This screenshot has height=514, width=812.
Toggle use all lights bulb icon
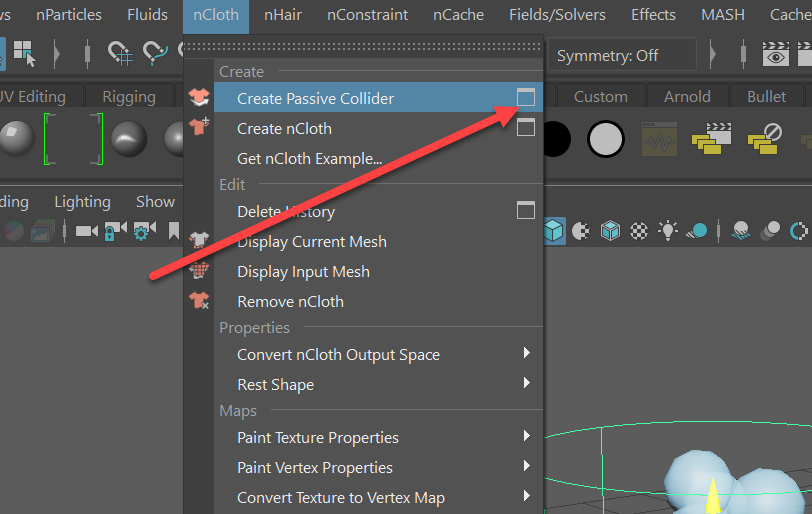668,230
